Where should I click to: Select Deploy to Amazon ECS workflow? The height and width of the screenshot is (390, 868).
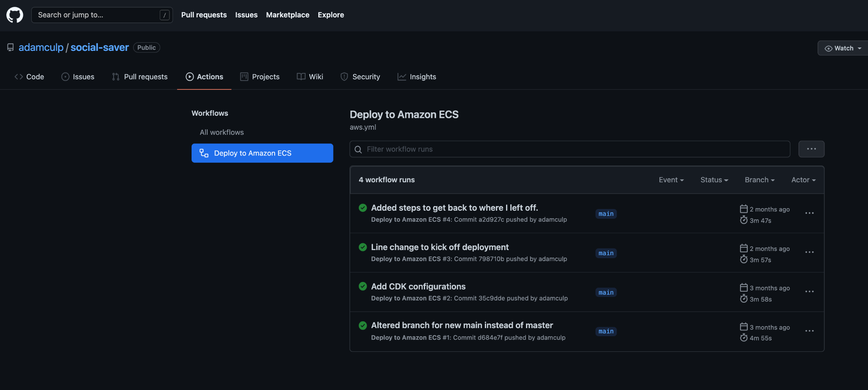[262, 153]
